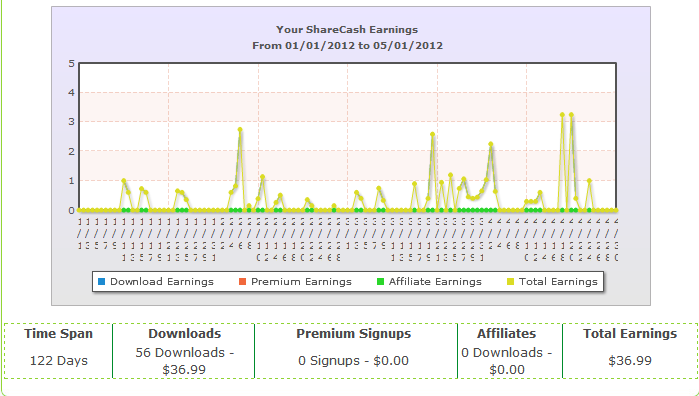Click the $36.99 value under Total Earnings
Viewport: 699px width, 396px height.
coord(630,360)
